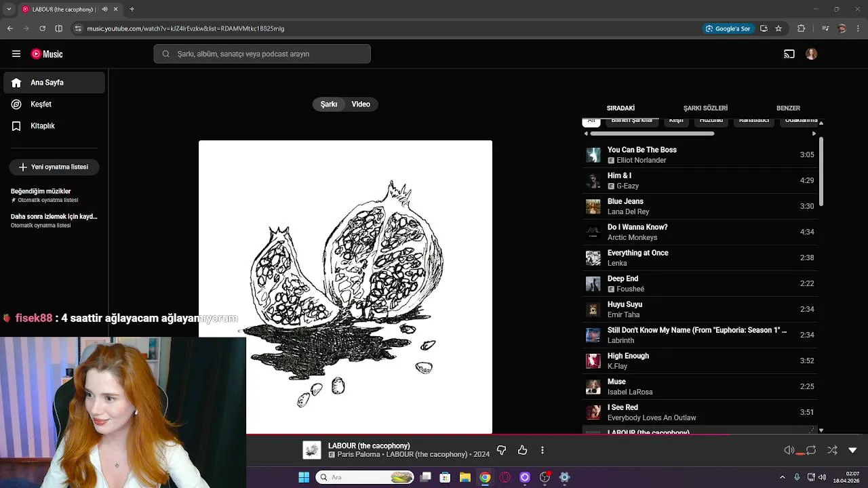The height and width of the screenshot is (488, 868).
Task: Open the Elliot Norlander artist link
Action: tap(642, 161)
